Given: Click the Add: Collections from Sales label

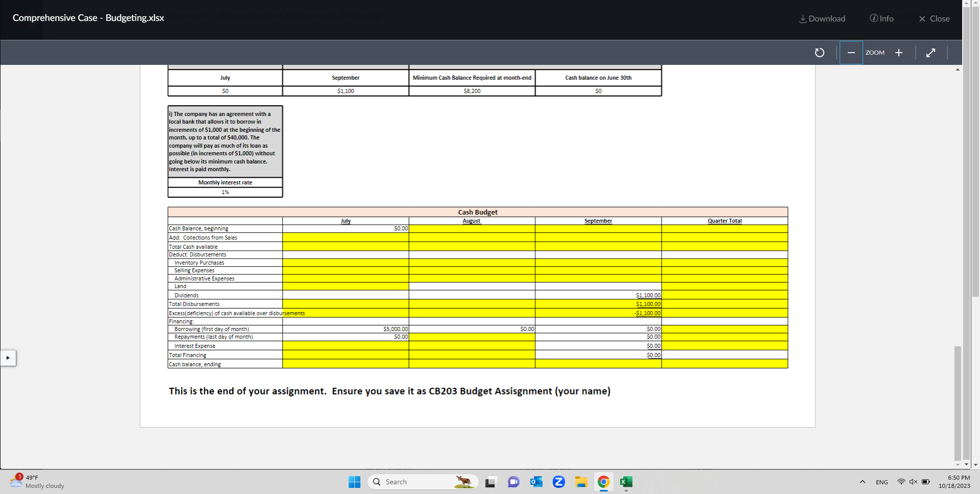Looking at the screenshot, I should (203, 238).
